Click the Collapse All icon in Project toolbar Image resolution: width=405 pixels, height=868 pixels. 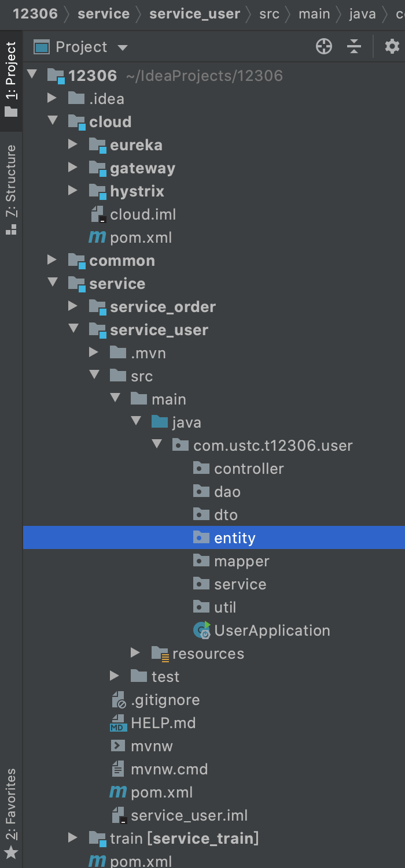pos(354,47)
